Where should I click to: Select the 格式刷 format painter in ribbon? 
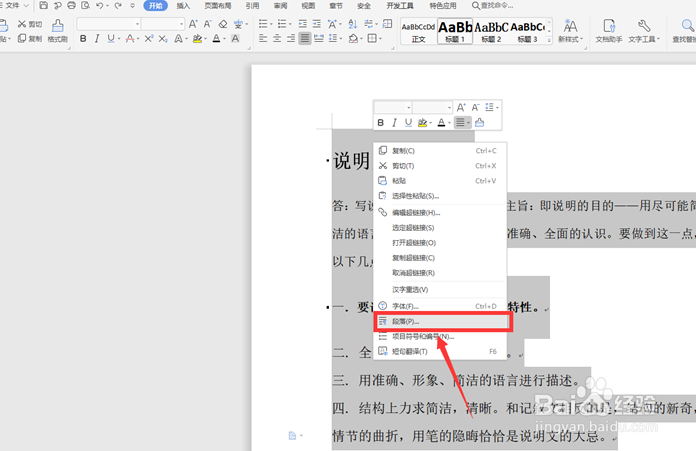(x=57, y=31)
